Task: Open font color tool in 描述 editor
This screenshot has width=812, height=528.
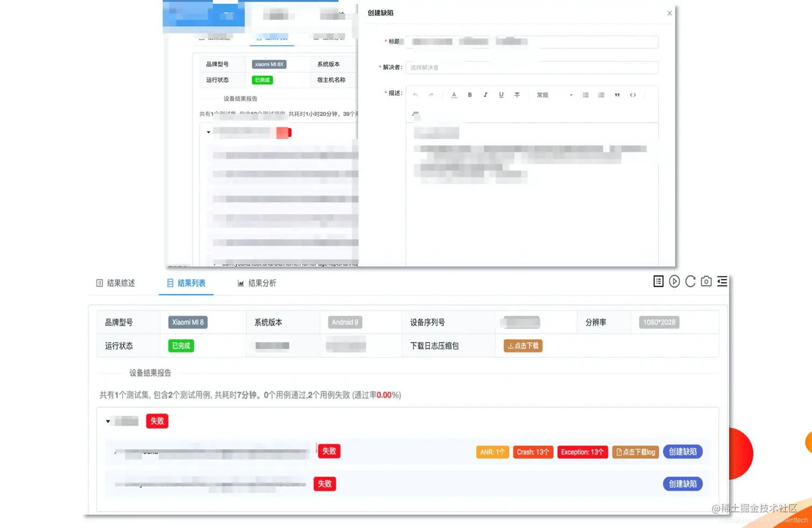Action: pos(454,95)
